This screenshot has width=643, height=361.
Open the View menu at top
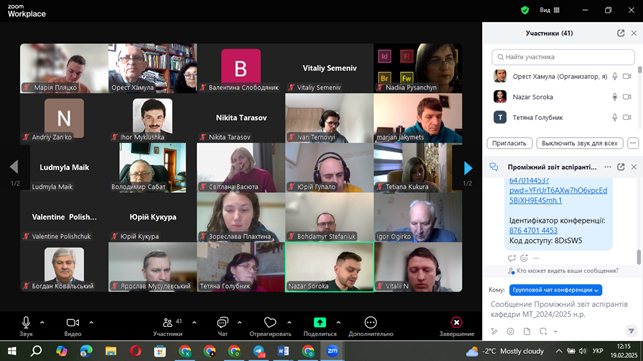pyautogui.click(x=550, y=10)
